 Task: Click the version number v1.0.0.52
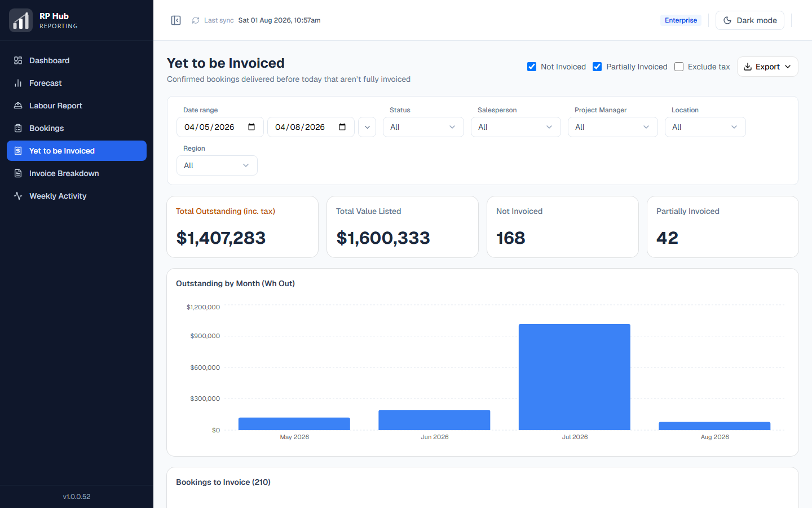click(77, 497)
